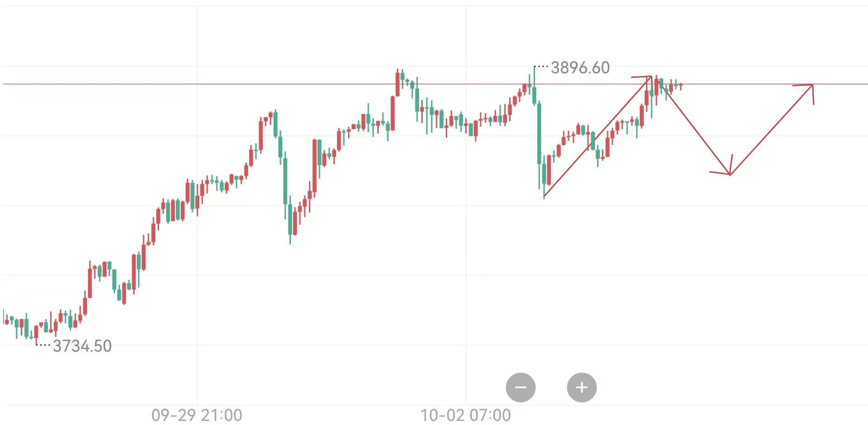Image resolution: width=868 pixels, height=425 pixels.
Task: Click the downward red arrow's bottom tip
Action: point(729,174)
